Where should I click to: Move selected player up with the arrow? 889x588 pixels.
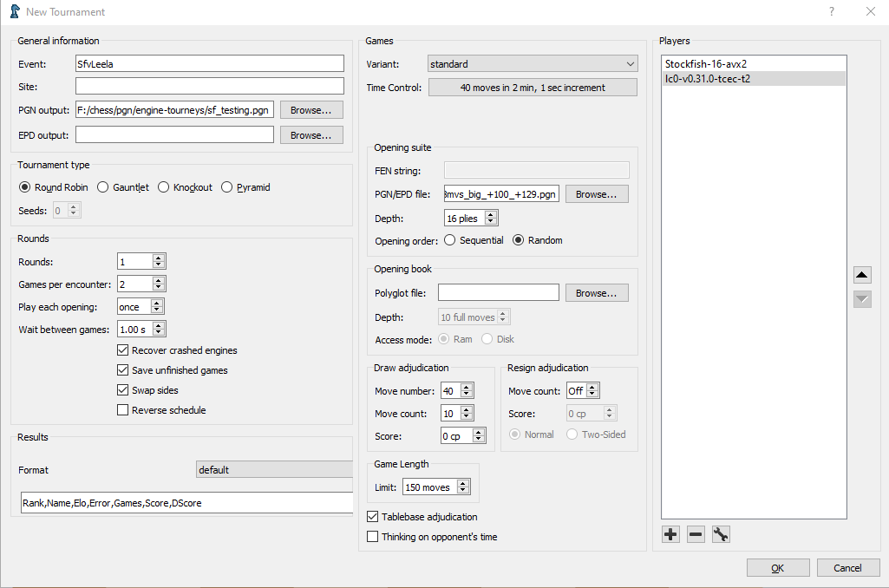point(862,275)
